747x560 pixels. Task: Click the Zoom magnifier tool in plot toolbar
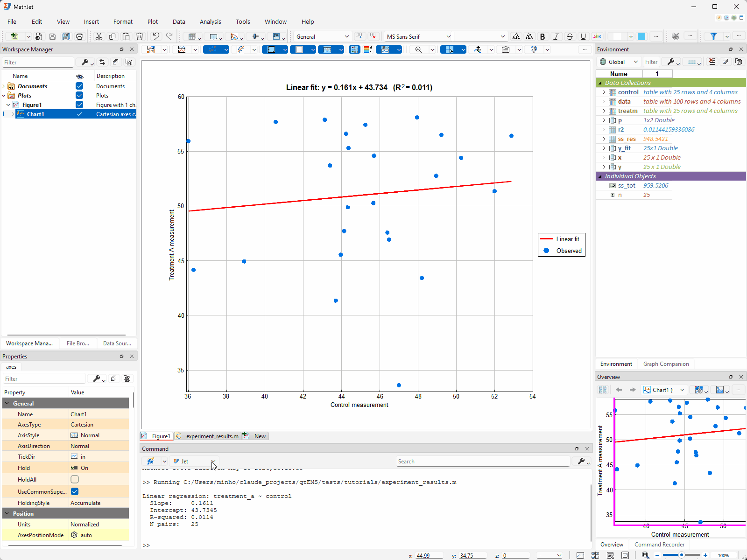[x=418, y=49]
